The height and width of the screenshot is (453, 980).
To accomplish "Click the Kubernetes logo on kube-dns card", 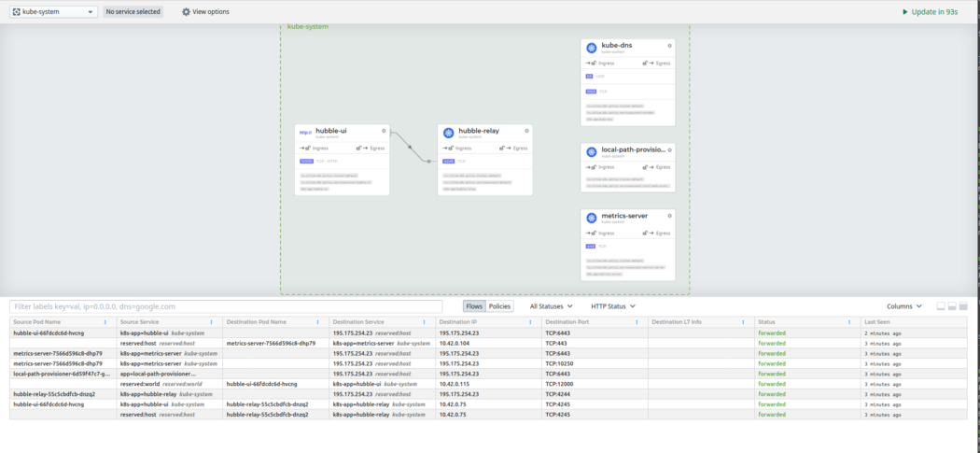I will [591, 48].
